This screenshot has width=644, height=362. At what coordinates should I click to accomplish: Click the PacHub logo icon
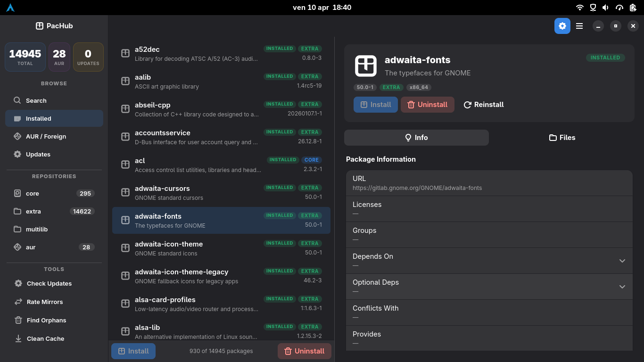click(x=40, y=26)
